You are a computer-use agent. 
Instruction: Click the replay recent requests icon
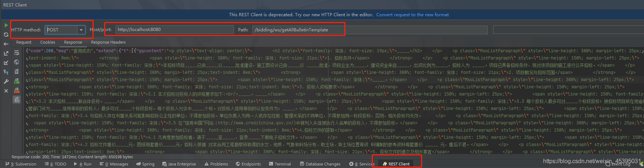pos(6,35)
